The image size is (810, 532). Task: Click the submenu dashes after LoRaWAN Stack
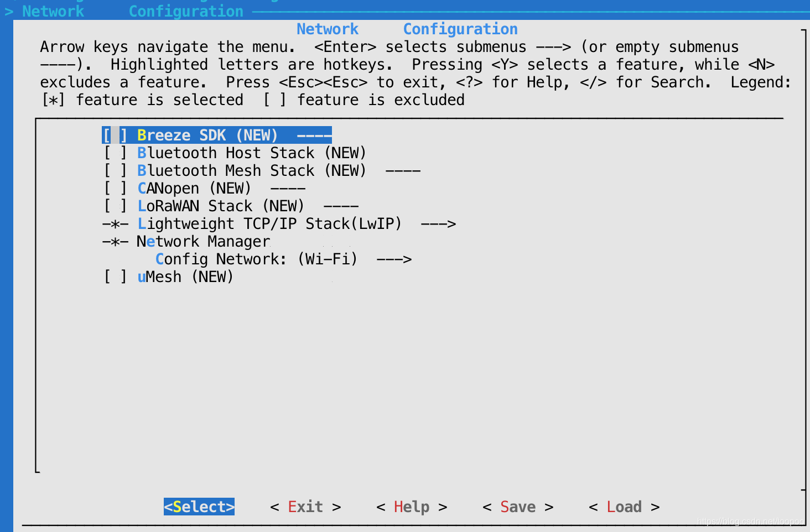tap(341, 206)
